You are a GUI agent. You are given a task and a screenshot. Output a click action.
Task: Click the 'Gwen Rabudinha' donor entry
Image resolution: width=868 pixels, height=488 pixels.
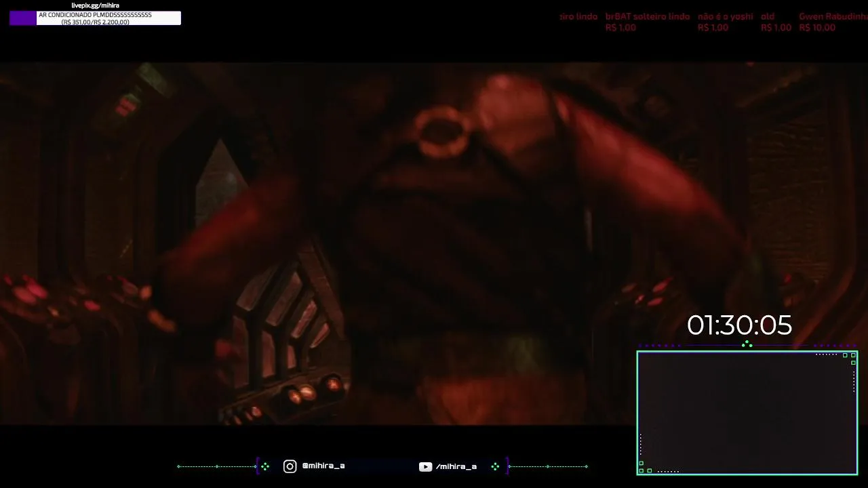point(833,22)
